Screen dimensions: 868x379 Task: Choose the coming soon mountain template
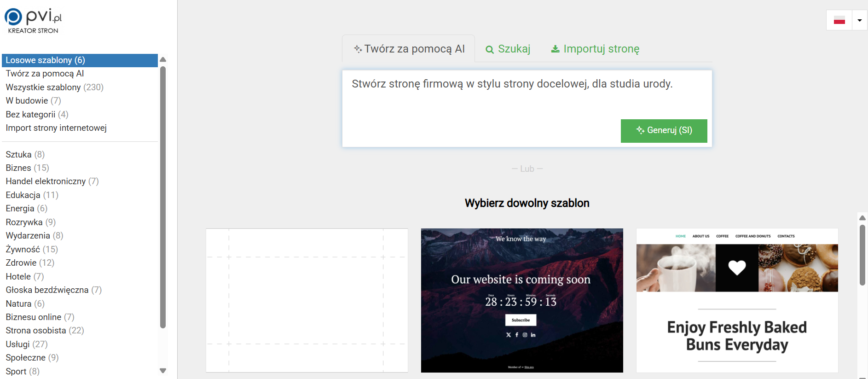pyautogui.click(x=521, y=300)
